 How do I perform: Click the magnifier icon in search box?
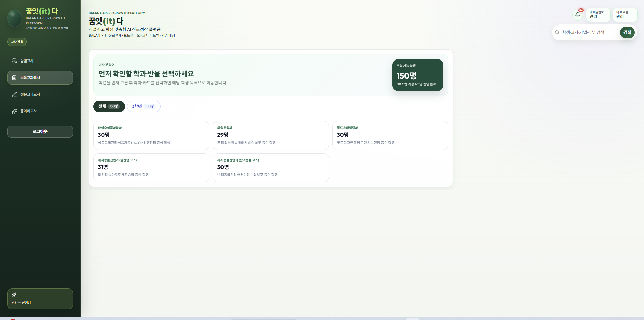pos(557,32)
